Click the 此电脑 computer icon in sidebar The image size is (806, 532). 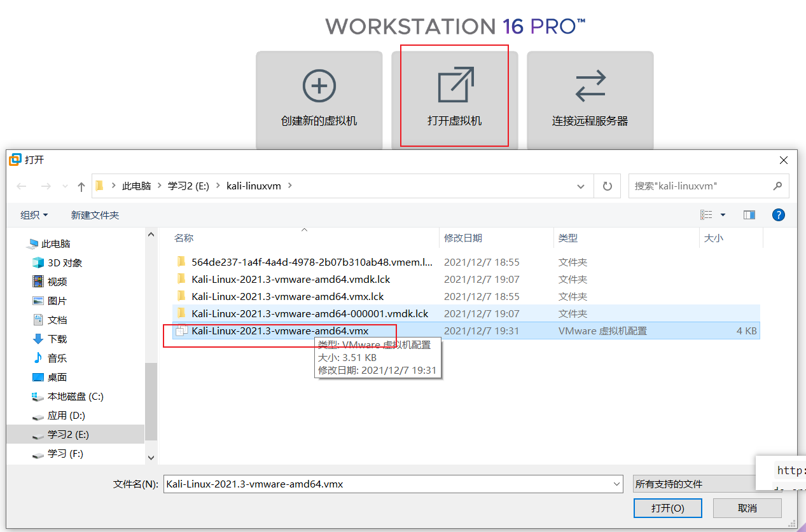tap(32, 244)
